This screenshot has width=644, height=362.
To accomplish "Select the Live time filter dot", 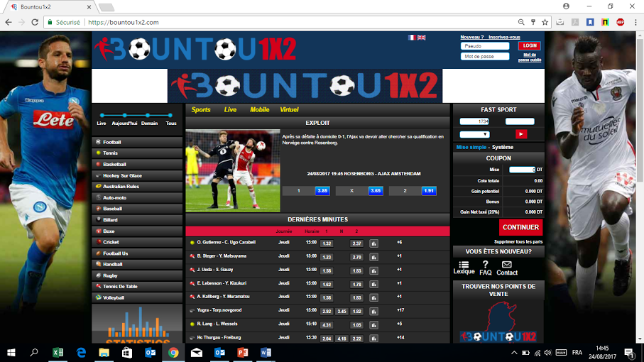I will point(102,115).
